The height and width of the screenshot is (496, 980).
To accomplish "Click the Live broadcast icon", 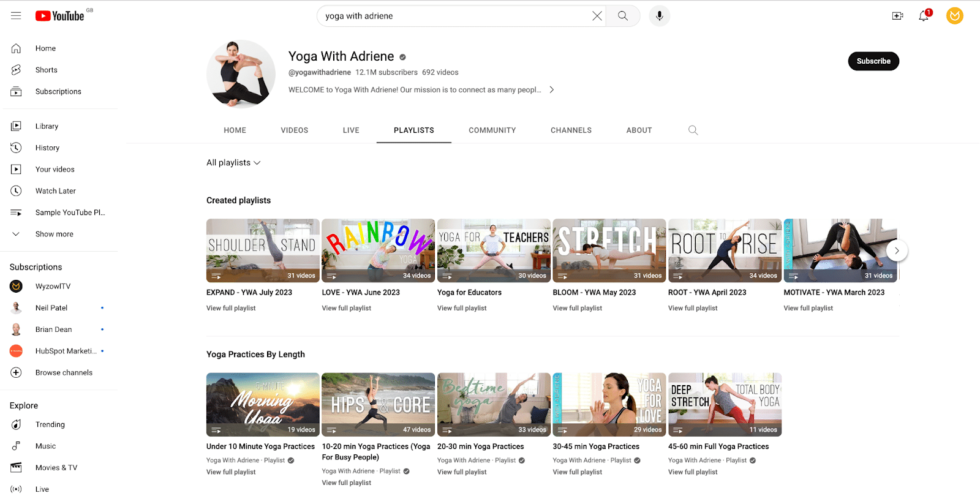I will (16, 489).
